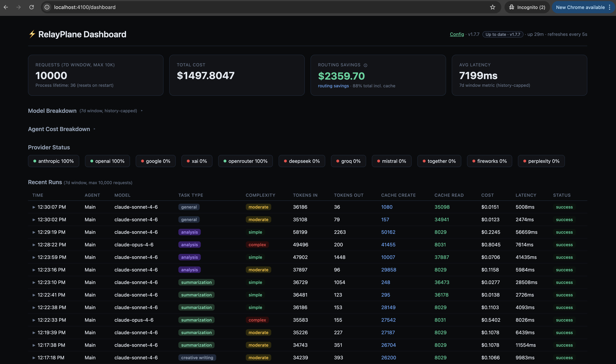Open the Chrome three-dot menu
Screen dimensions: 616x364
609,7
